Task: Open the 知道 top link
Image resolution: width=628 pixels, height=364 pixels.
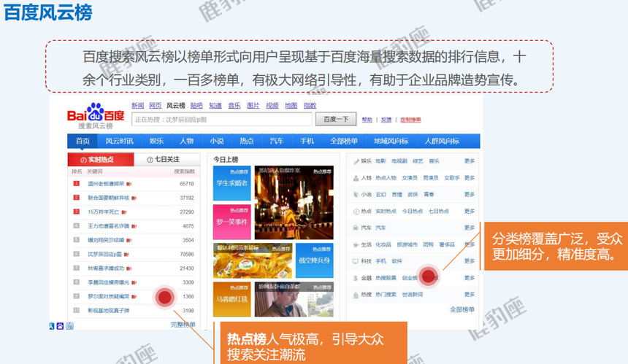Action: (x=215, y=106)
